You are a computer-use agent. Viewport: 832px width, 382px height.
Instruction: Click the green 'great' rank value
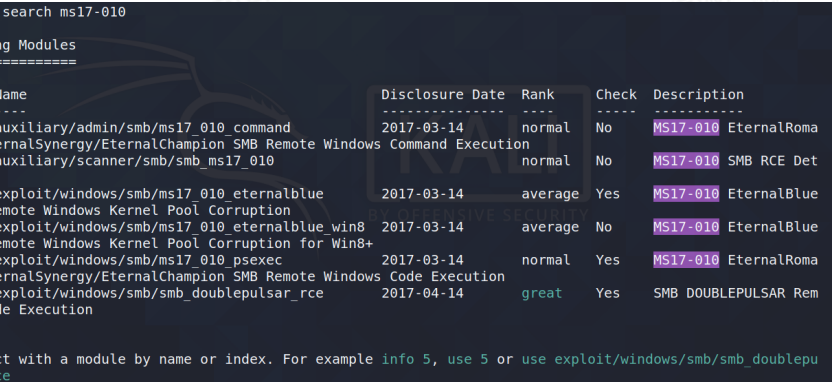(542, 293)
